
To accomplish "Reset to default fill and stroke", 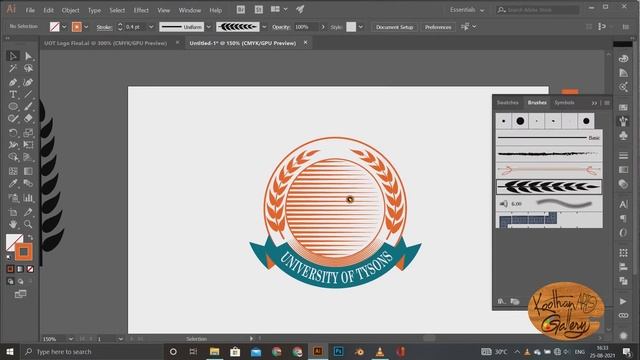I will pos(9,257).
